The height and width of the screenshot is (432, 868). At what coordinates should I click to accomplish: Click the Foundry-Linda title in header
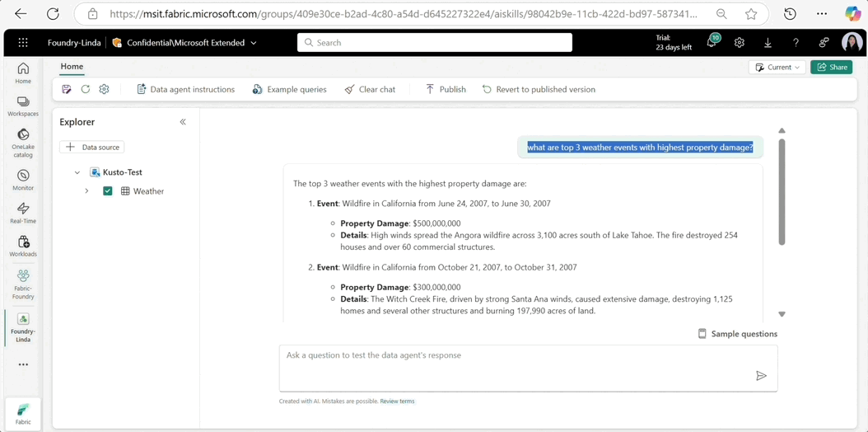coord(74,43)
